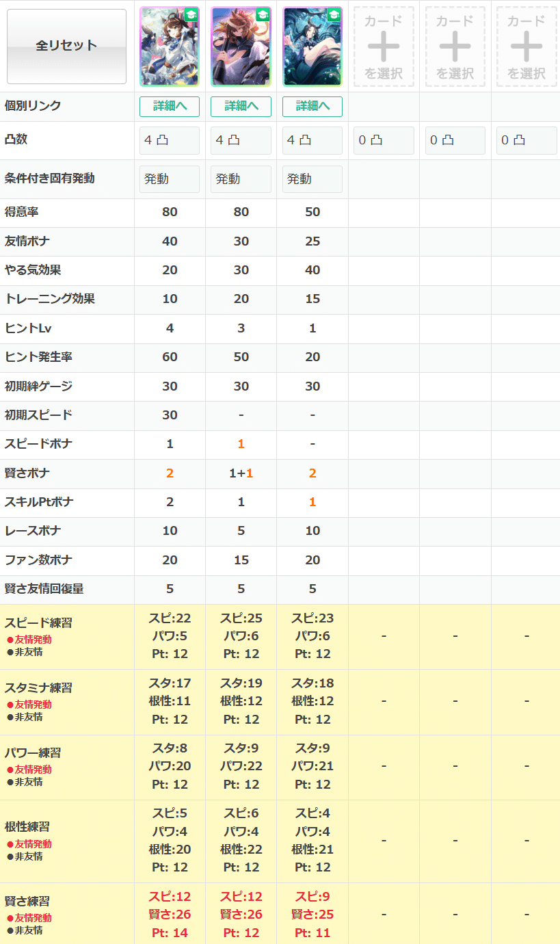Open 詳細へ link for the third card
The height and width of the screenshot is (944, 560).
pyautogui.click(x=312, y=107)
